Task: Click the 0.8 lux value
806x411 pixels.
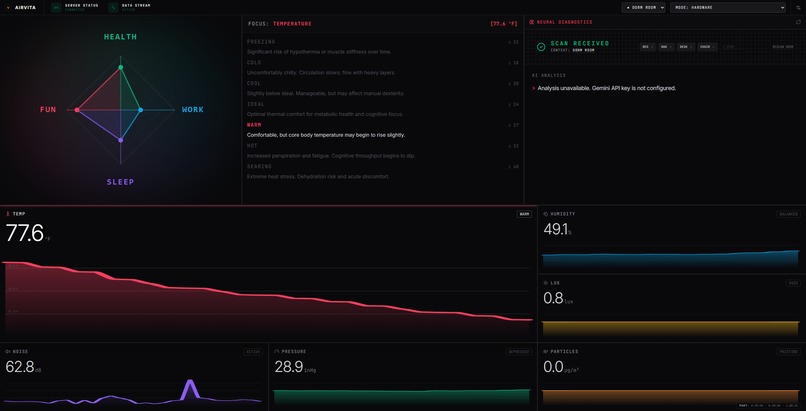Action: coord(553,298)
